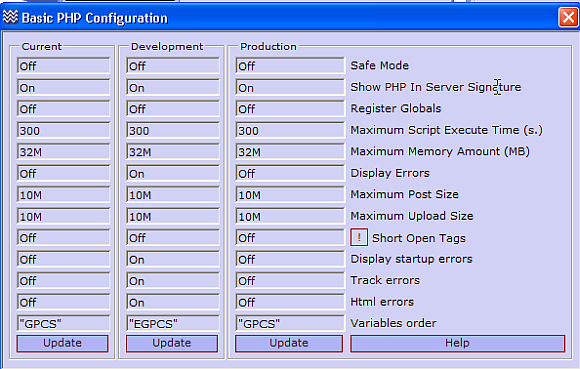The height and width of the screenshot is (369, 580).
Task: Select Current Display startup errors field
Action: (63, 259)
